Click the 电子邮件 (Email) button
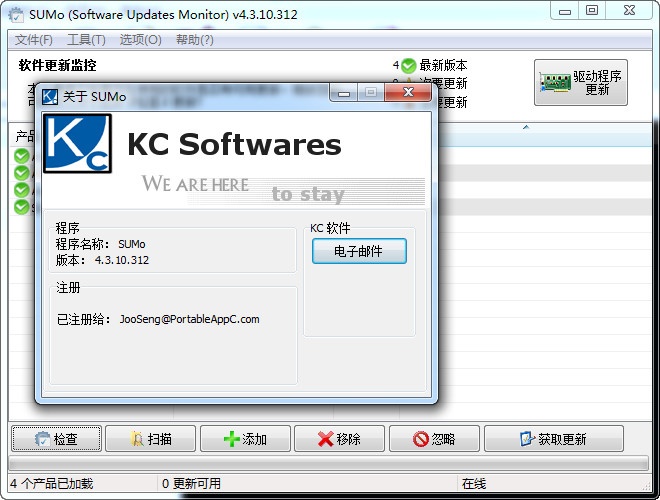The width and height of the screenshot is (660, 500). tap(359, 251)
